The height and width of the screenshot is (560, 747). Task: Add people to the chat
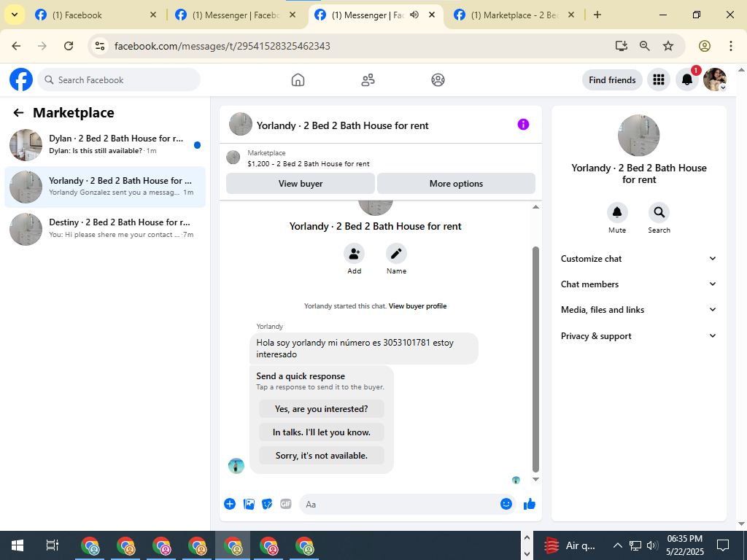click(354, 253)
